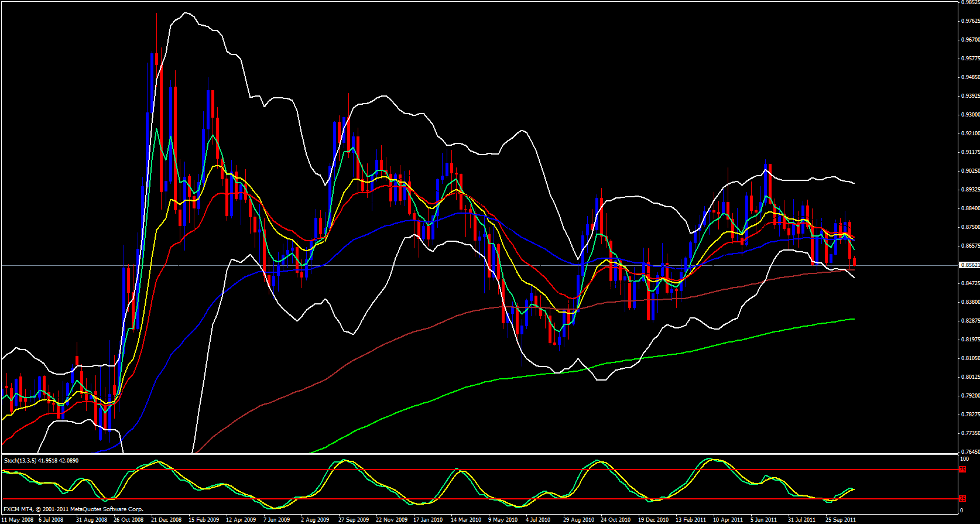Select the current price label 0.85621

coord(969,265)
